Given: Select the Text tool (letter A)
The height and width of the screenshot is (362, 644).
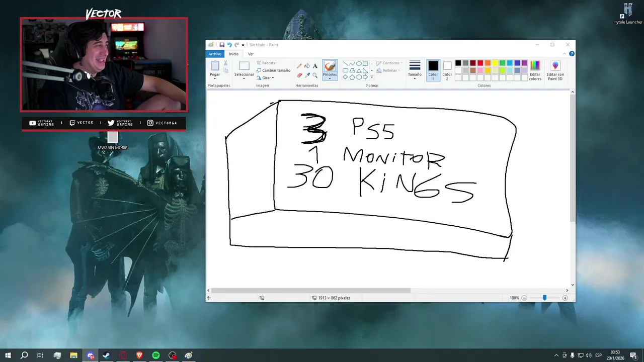Looking at the screenshot, I should [x=315, y=66].
